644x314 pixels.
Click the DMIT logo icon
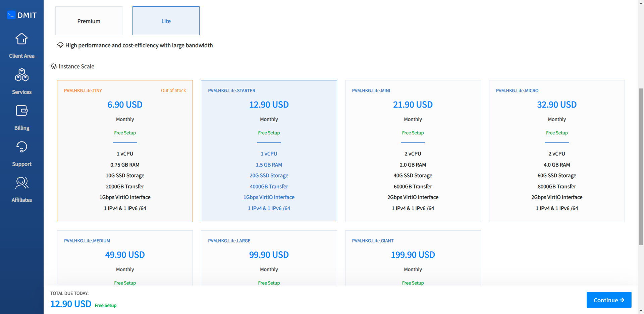[x=11, y=15]
